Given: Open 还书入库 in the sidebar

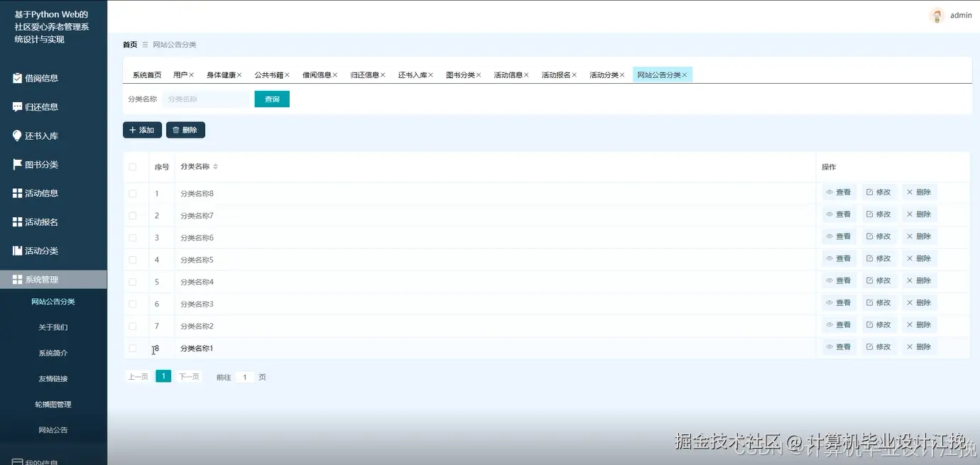Looking at the screenshot, I should click(x=42, y=136).
